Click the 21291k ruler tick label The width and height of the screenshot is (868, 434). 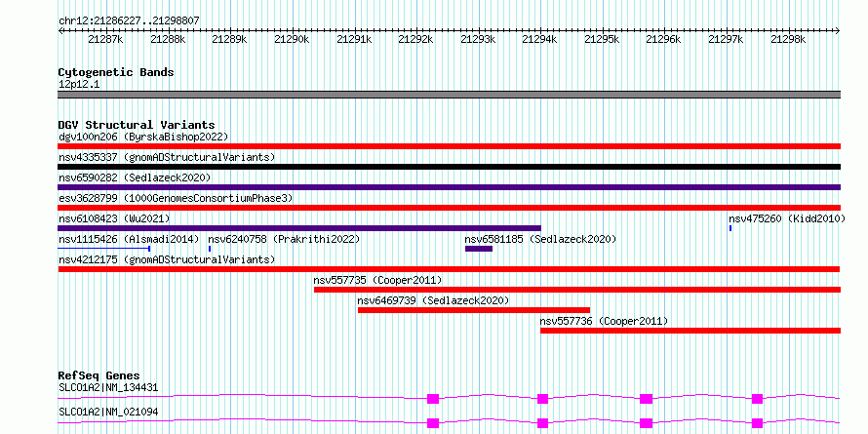coord(354,40)
